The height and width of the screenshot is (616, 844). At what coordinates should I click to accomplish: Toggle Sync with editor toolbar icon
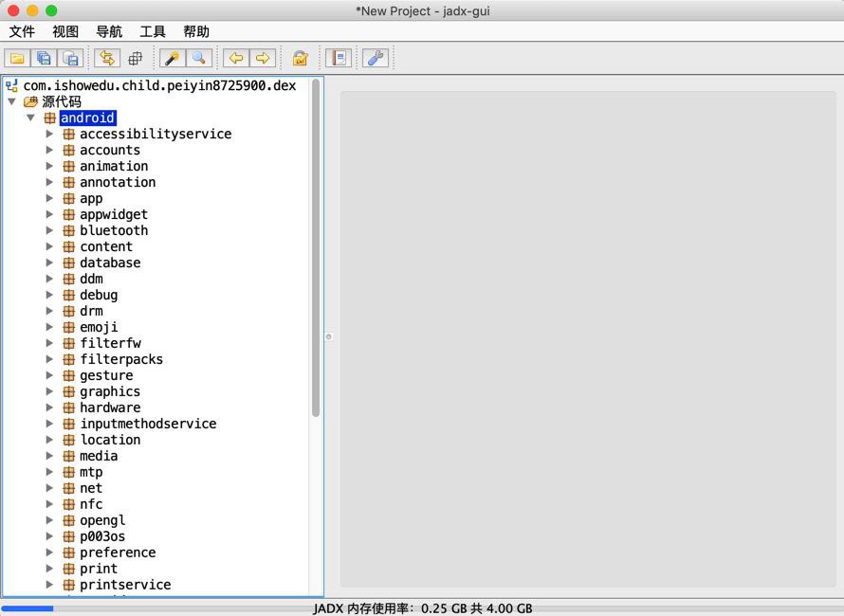(x=107, y=58)
